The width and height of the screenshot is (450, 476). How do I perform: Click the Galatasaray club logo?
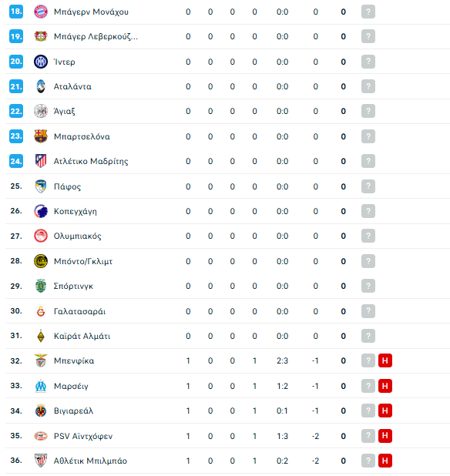41,311
